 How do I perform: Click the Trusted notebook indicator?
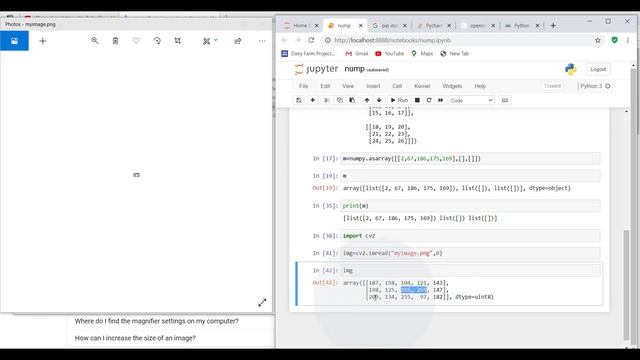[x=552, y=86]
